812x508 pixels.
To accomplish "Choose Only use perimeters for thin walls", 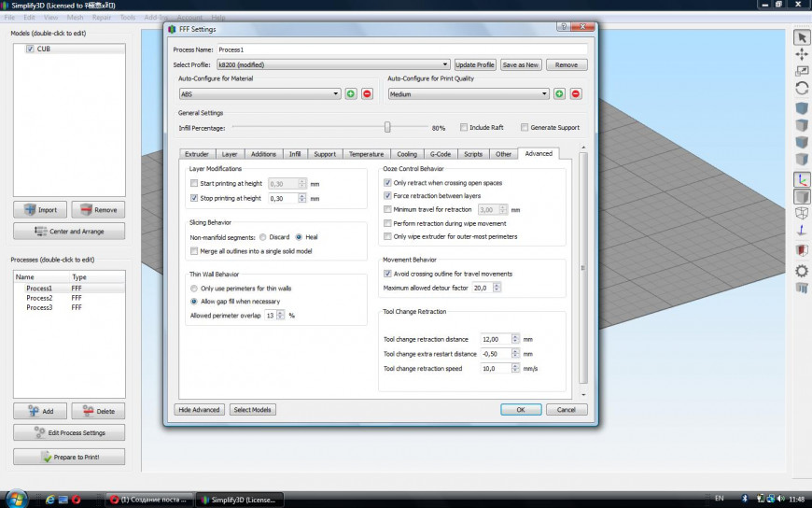I will pyautogui.click(x=194, y=289).
